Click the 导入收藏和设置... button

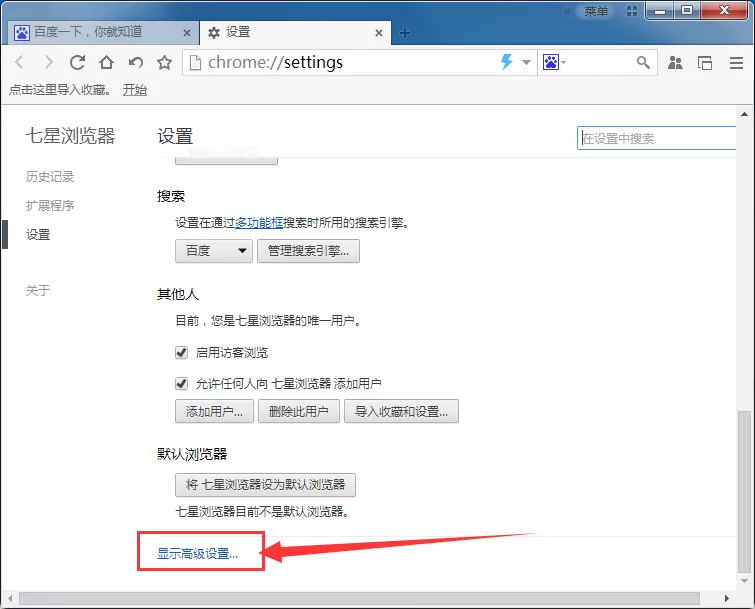pos(401,411)
